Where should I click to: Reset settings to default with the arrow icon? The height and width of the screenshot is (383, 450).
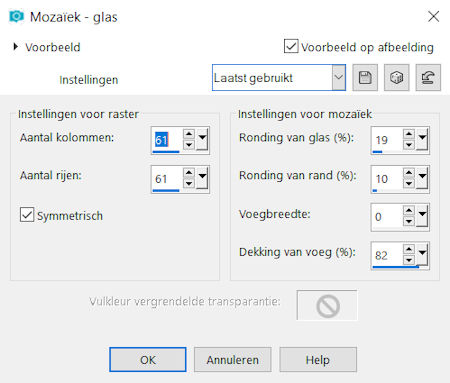pos(428,78)
